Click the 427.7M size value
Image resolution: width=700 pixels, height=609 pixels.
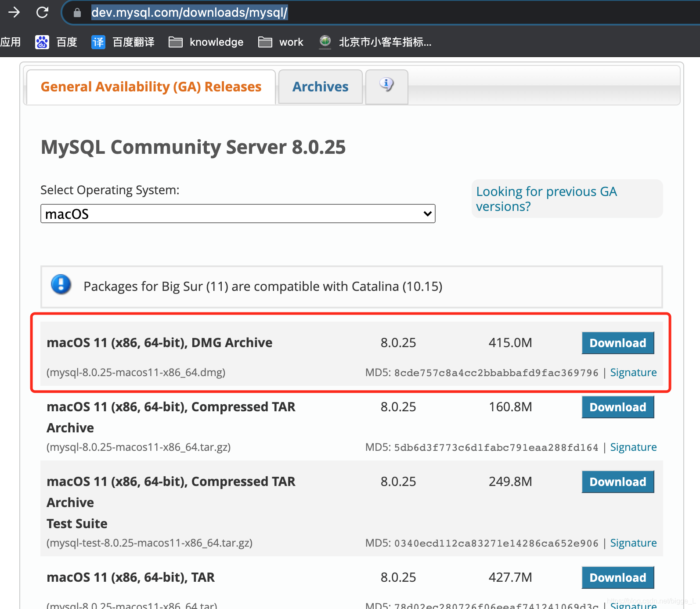(510, 577)
